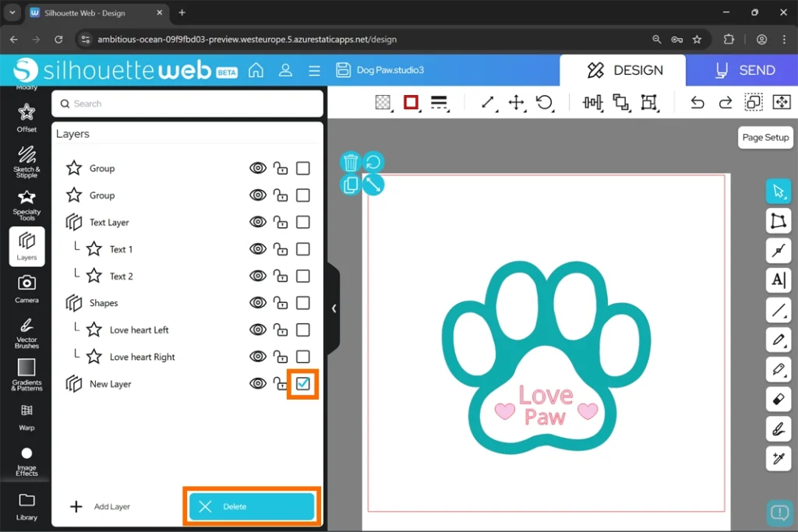Click the Delete button

252,506
